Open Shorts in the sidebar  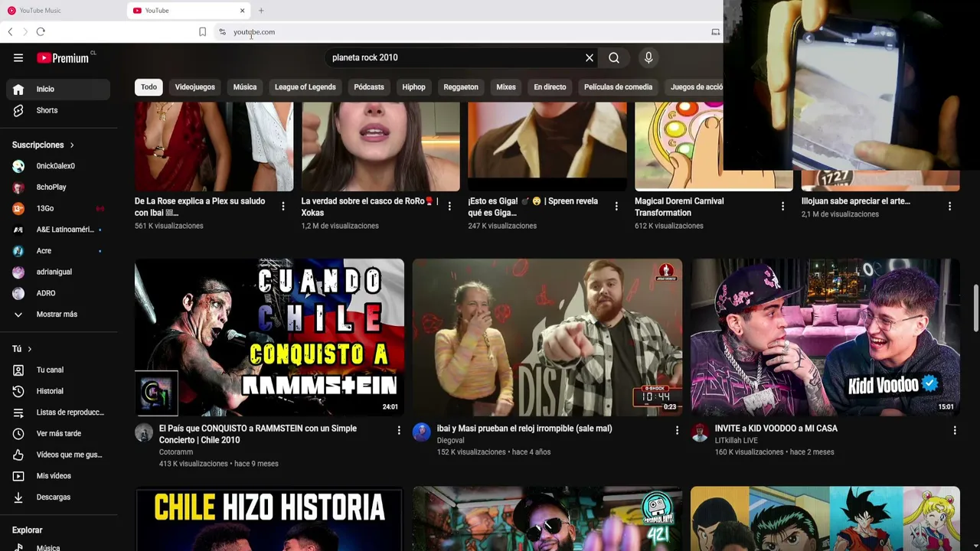click(x=58, y=110)
